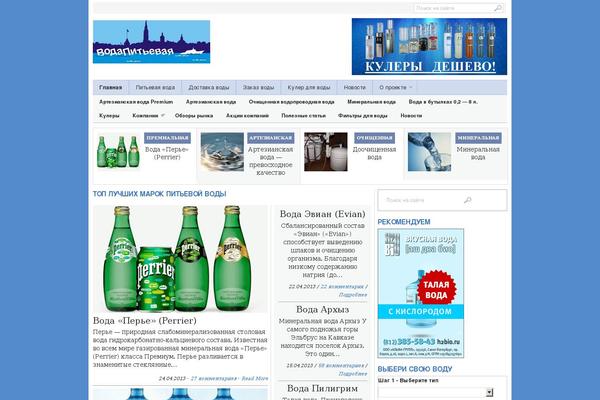Open the water splash thumbnail
This screenshot has height=400, width=600.
(x=222, y=152)
